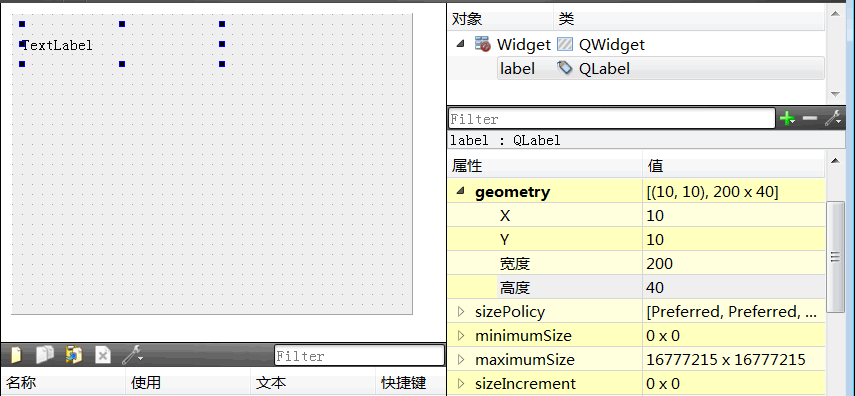Click object inspector scrollbar up arrow
The height and width of the screenshot is (396, 855).
[835, 13]
